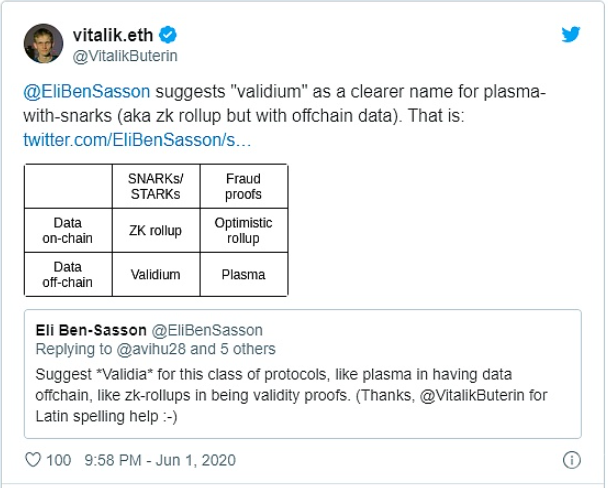Click the SNARKs/STARKs header cell
Screen dimensions: 608x488
pyautogui.click(x=156, y=186)
